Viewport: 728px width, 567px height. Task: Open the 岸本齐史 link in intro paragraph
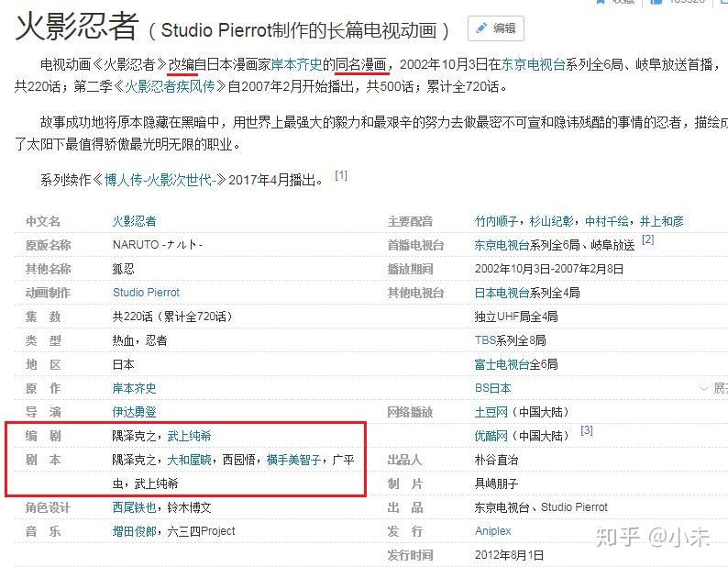pyautogui.click(x=296, y=64)
